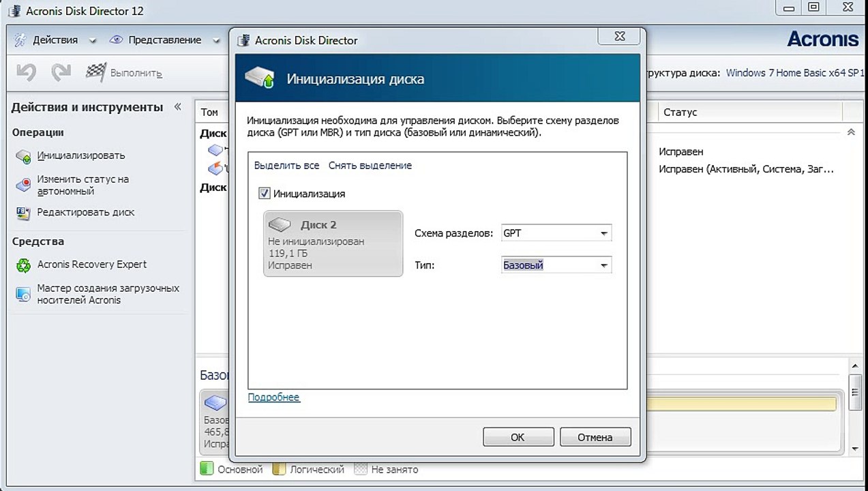The image size is (868, 491).
Task: Uncheck the Инициализация checkbox
Action: point(265,194)
